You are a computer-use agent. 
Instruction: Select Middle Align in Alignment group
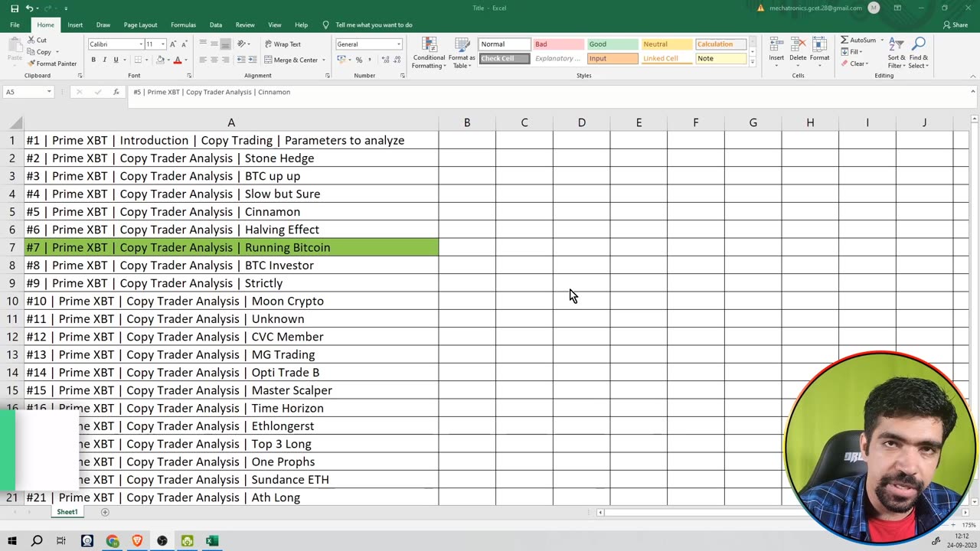pyautogui.click(x=214, y=44)
